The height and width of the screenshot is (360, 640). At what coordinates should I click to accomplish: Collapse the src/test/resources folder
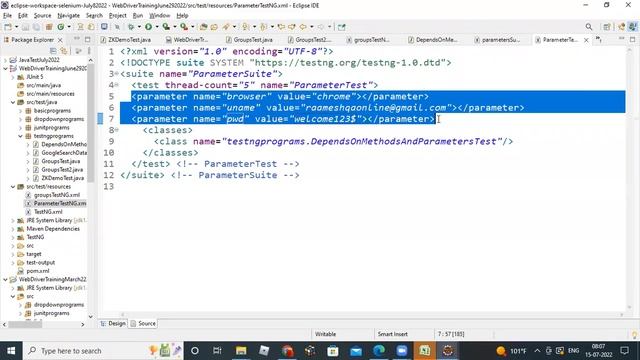tap(13, 187)
